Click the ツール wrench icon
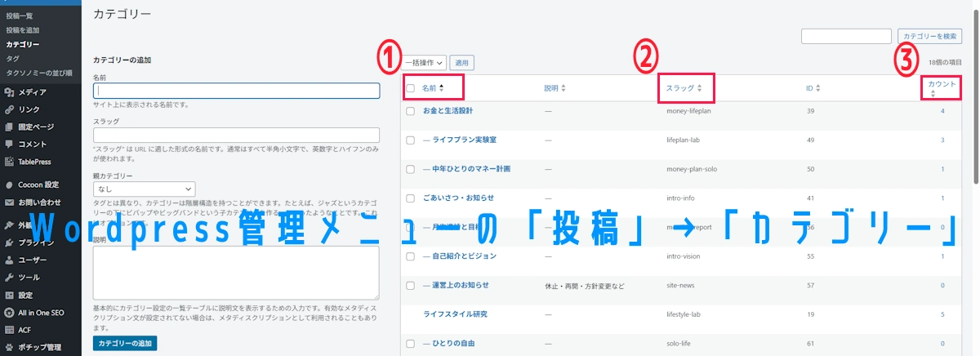980x356 pixels. [x=9, y=278]
